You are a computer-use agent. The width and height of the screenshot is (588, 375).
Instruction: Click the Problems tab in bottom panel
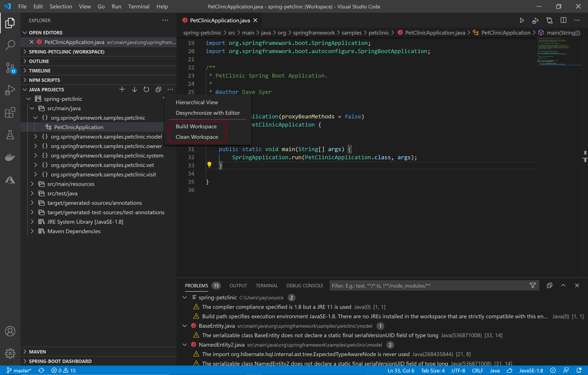click(196, 285)
